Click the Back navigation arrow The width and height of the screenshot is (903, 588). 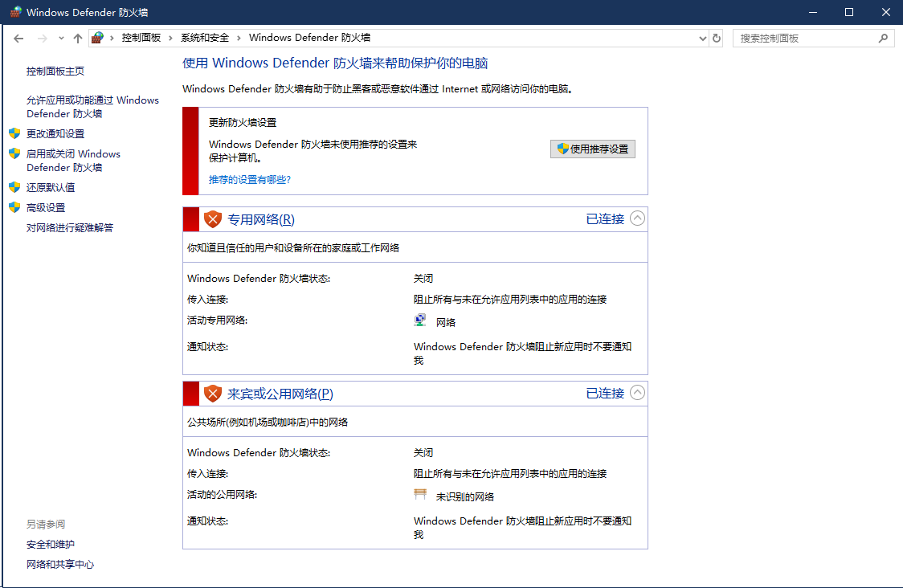[x=19, y=38]
